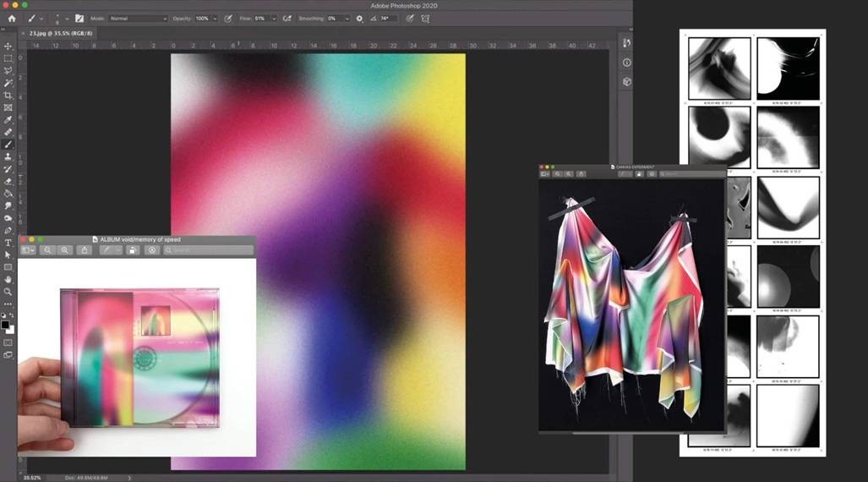
Task: Activate the Horizontal Type tool
Action: pyautogui.click(x=8, y=243)
